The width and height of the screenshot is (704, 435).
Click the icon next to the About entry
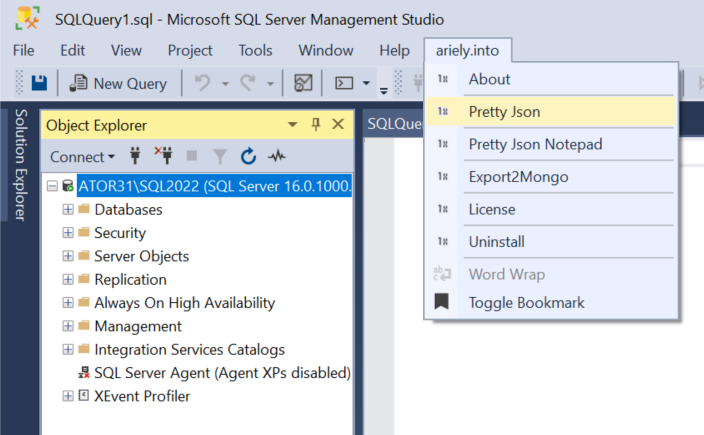click(x=443, y=79)
